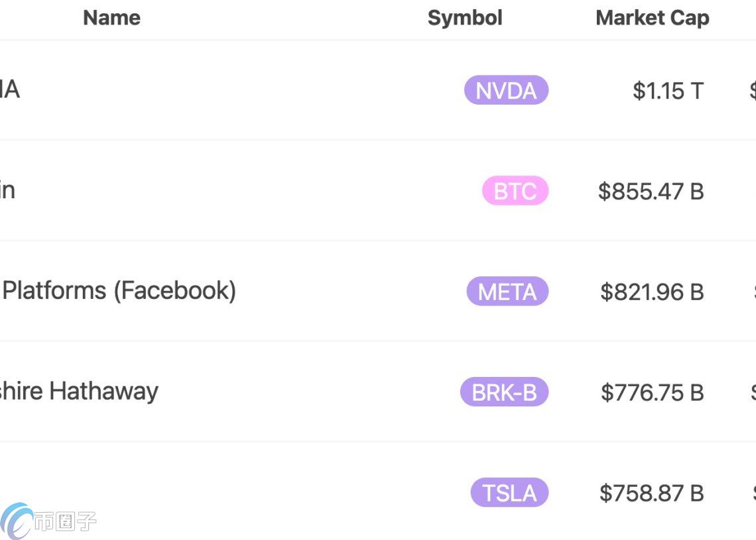The image size is (756, 540).
Task: Open the cut-off Bitcoin name link
Action: [x=7, y=190]
